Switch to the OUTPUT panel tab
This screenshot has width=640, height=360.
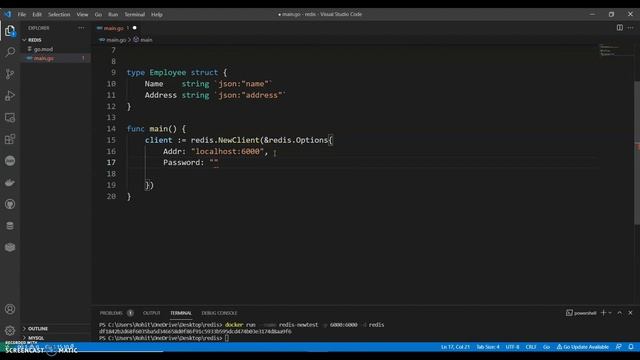point(151,313)
